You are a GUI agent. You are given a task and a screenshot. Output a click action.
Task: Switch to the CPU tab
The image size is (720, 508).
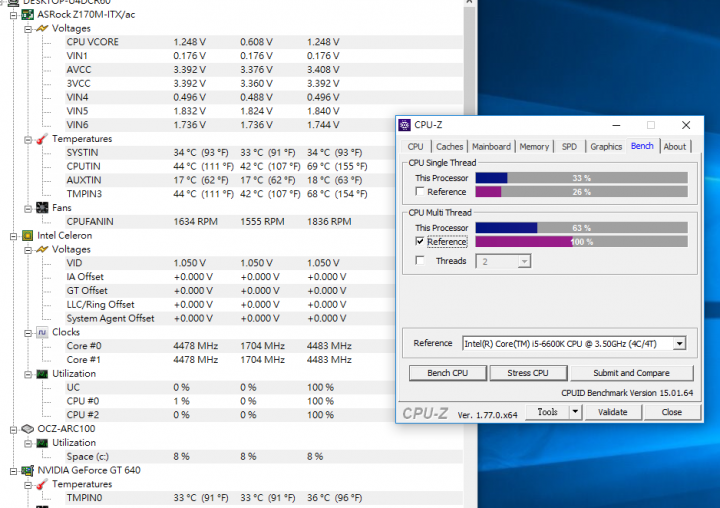tap(416, 147)
